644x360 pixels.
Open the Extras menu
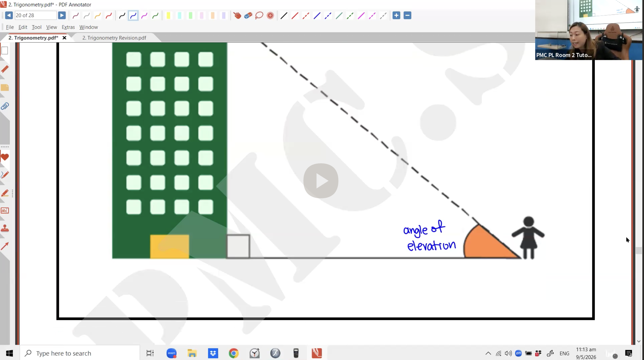[68, 27]
